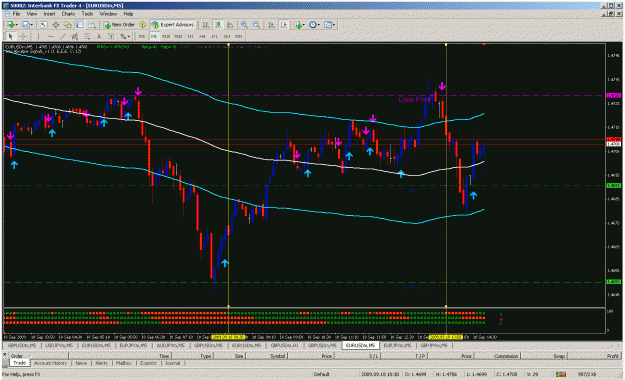Viewport: 625px width, 380px height.
Task: Switch timeframe to H1
Action: pyautogui.click(x=191, y=36)
